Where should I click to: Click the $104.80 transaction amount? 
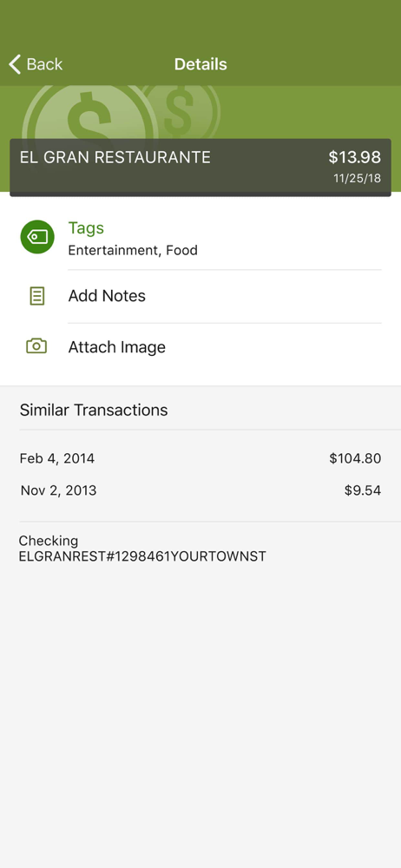[355, 458]
